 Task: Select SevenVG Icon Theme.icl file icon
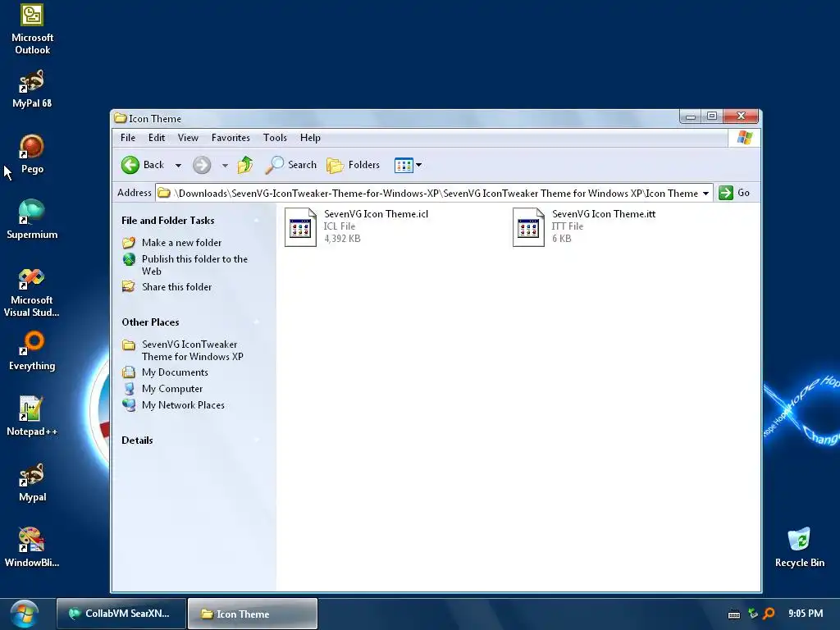pos(300,227)
